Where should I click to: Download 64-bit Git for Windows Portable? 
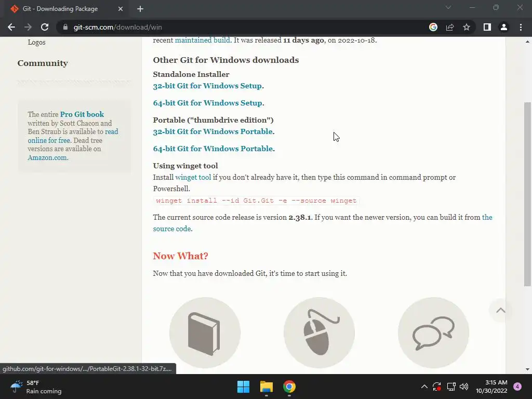pos(212,149)
